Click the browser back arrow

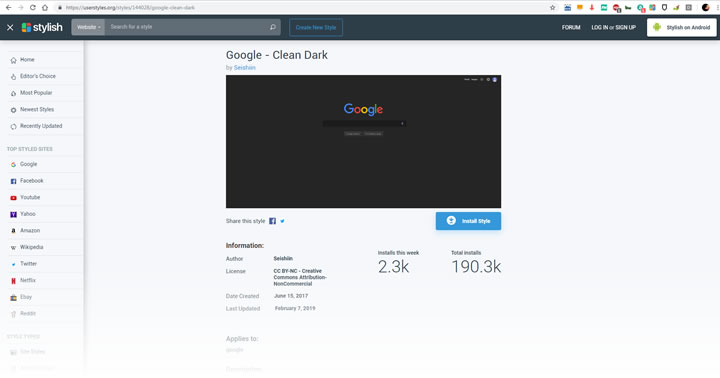[x=8, y=7]
